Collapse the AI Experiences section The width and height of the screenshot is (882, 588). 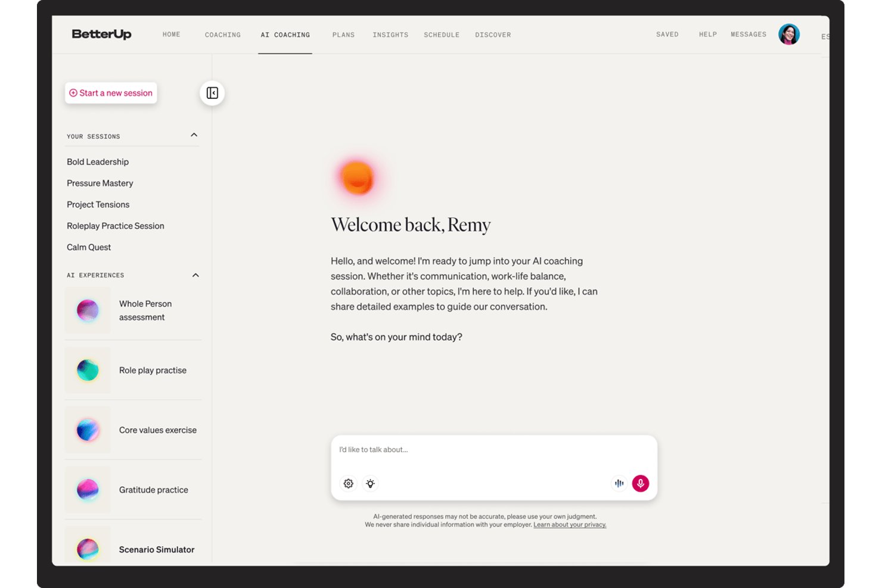click(x=195, y=275)
